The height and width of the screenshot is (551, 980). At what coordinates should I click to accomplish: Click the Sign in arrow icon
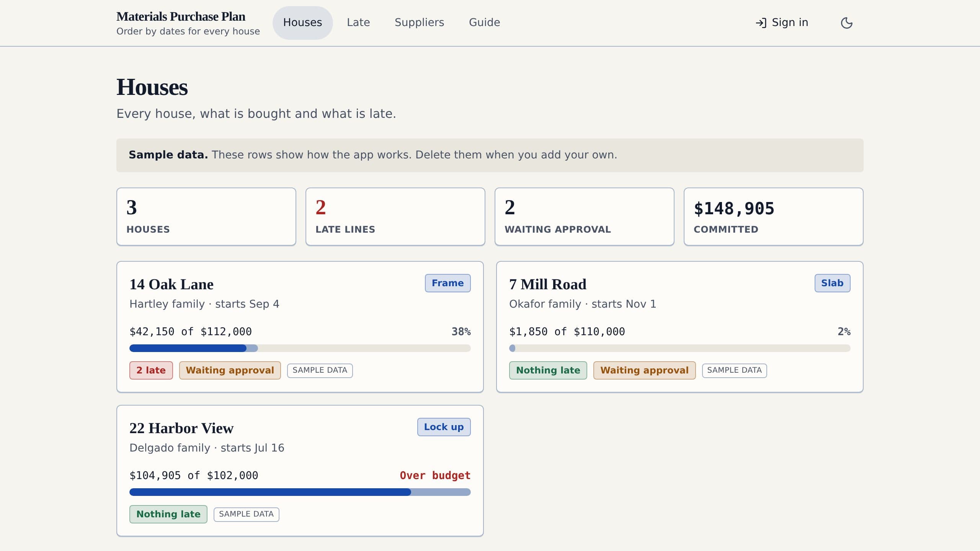click(x=761, y=23)
